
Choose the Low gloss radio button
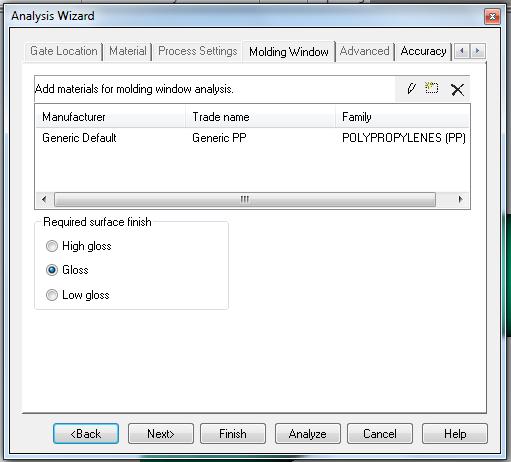coord(52,295)
